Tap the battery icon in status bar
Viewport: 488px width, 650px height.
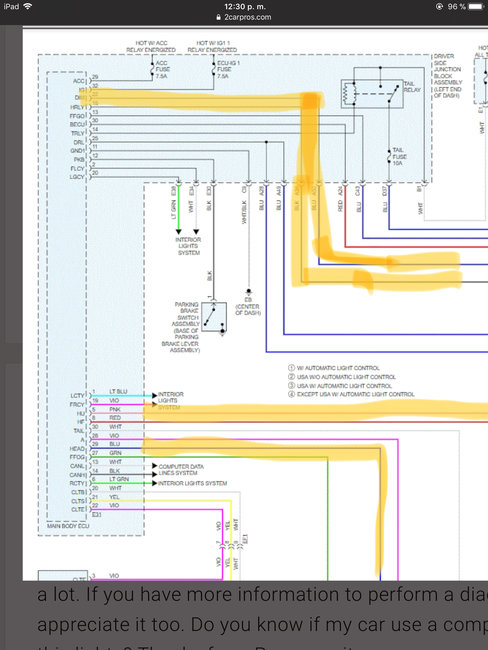point(476,6)
